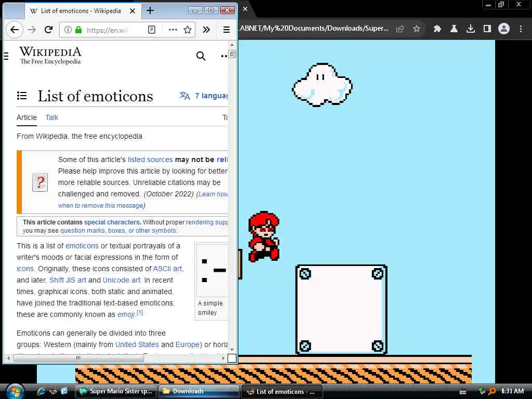The image size is (532, 399).
Task: Click the Chrome address bar path
Action: (313, 29)
